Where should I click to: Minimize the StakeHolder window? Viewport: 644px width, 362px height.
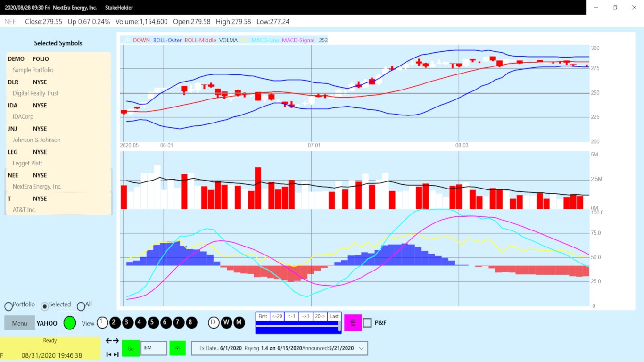pyautogui.click(x=596, y=7)
